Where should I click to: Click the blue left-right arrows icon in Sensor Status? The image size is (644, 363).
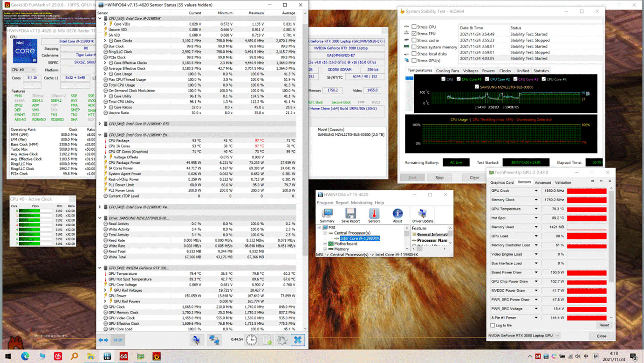103,340
